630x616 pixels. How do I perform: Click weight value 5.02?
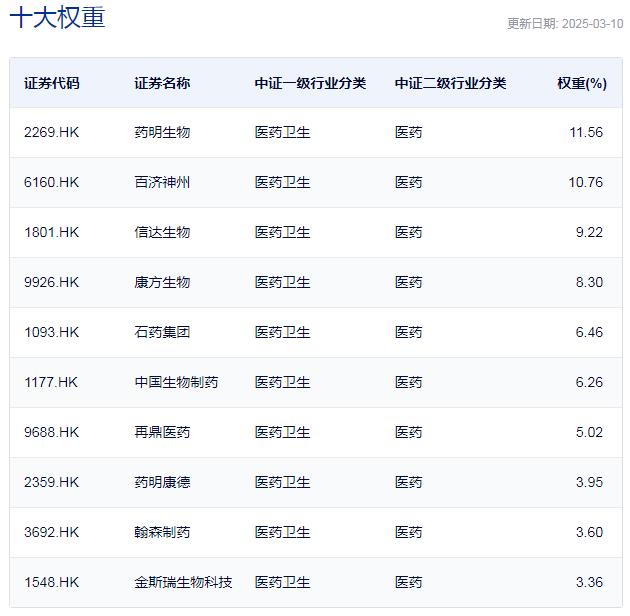click(589, 432)
